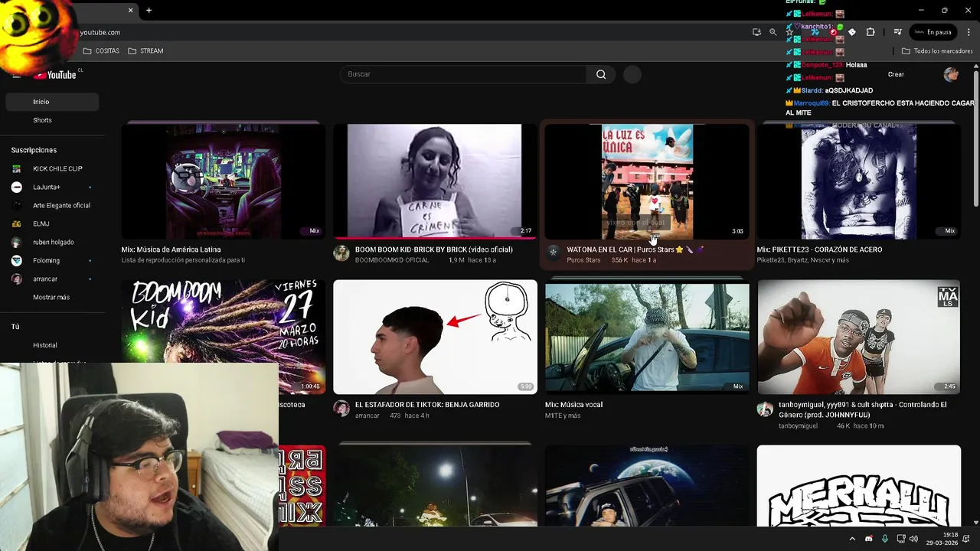Close the current browser tab
980x551 pixels.
[x=130, y=10]
